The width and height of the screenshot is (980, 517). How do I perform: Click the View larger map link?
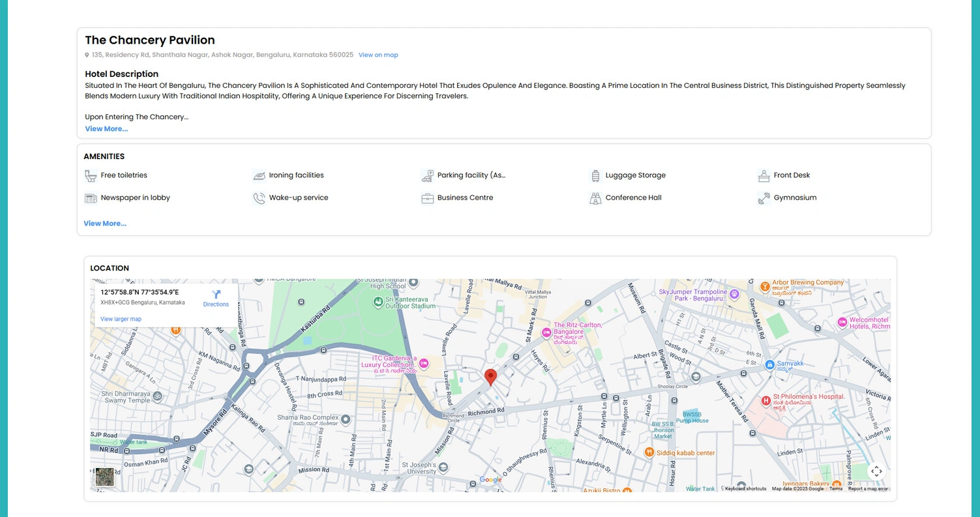pos(121,319)
